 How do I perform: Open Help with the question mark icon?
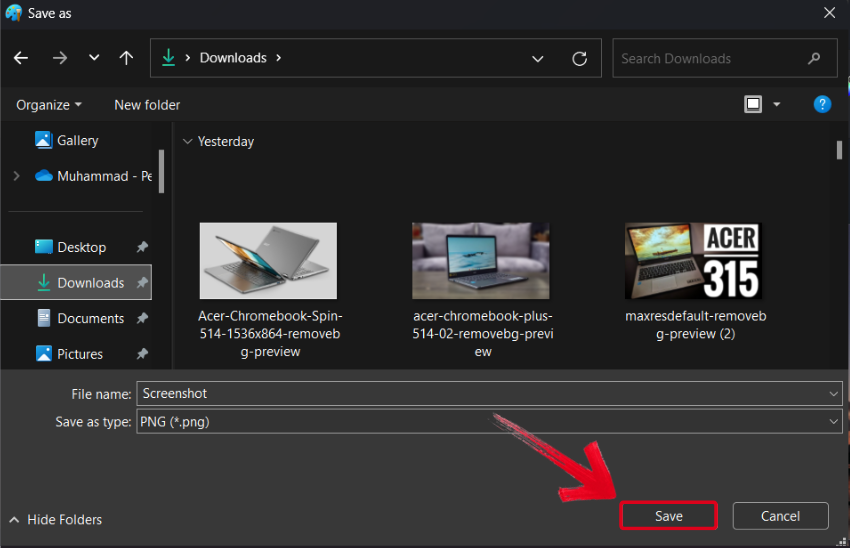tap(822, 104)
